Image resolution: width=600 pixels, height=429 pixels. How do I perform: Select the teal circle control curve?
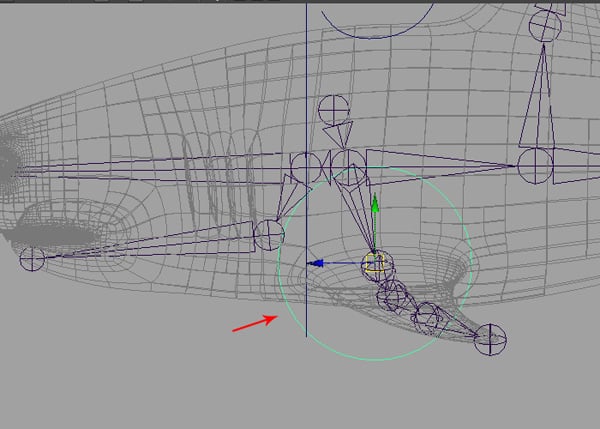point(375,263)
